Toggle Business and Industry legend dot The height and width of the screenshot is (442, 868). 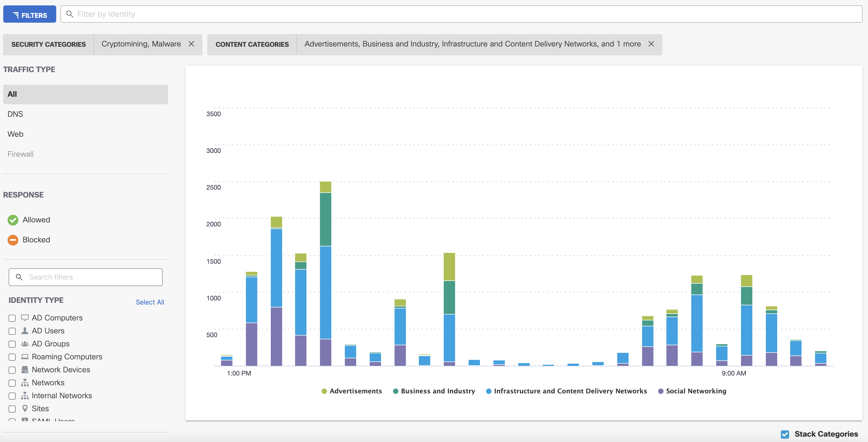(396, 391)
